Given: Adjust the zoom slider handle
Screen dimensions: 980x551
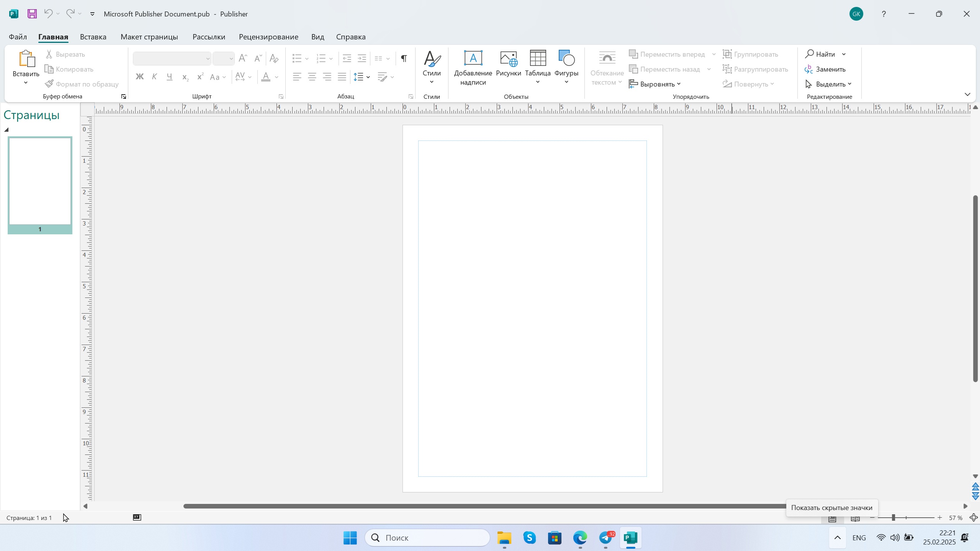Looking at the screenshot, I should 893,518.
